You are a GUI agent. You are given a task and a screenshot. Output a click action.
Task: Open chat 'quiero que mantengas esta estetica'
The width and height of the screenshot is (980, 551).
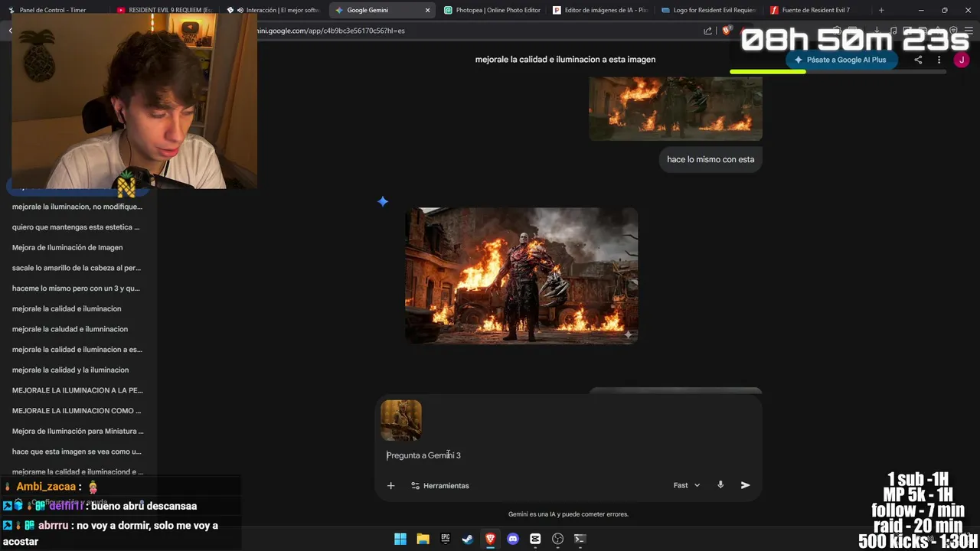[77, 227]
